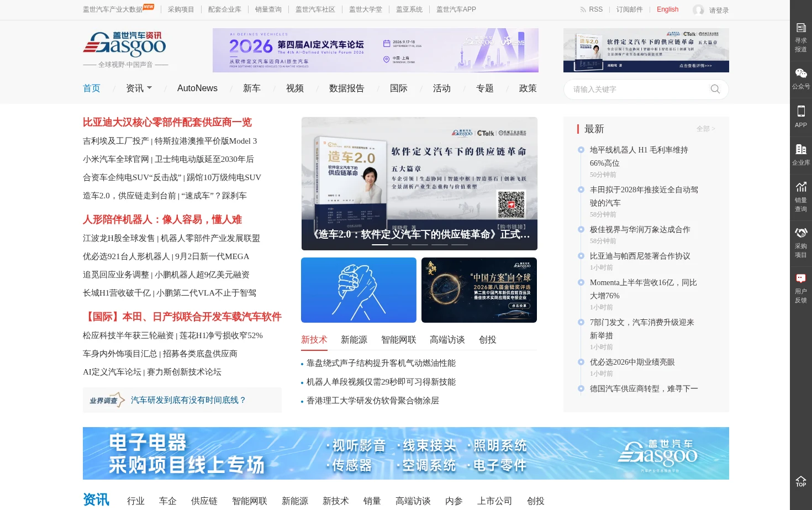Click the 业界调查 arrow badge
Viewport: 812px width, 510px height.
107,400
